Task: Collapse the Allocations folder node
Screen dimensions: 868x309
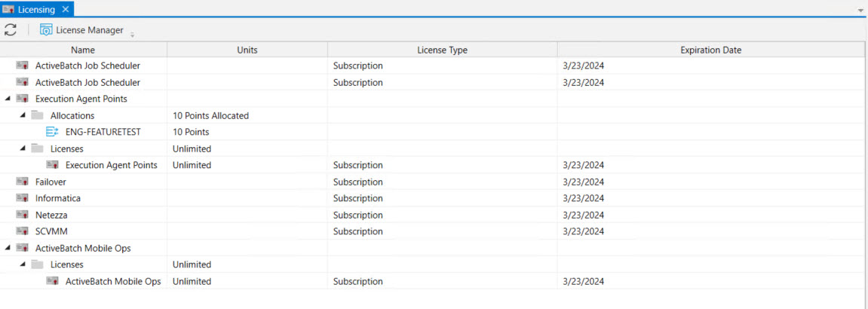Action: coord(22,115)
